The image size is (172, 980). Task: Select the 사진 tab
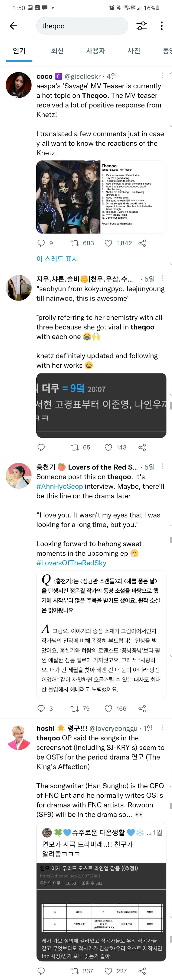click(134, 51)
